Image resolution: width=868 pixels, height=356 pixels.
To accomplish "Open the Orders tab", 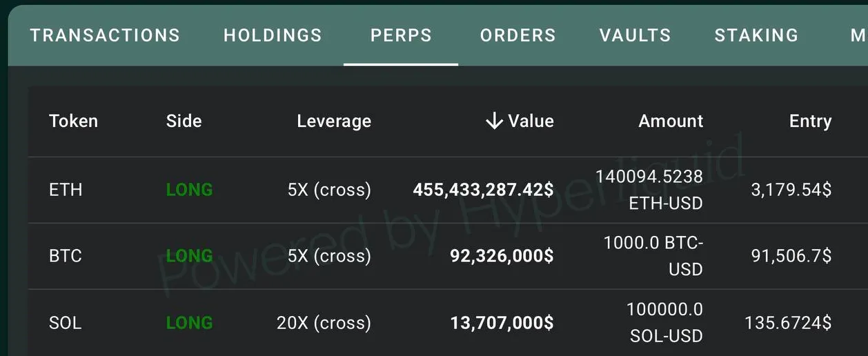I will [517, 35].
